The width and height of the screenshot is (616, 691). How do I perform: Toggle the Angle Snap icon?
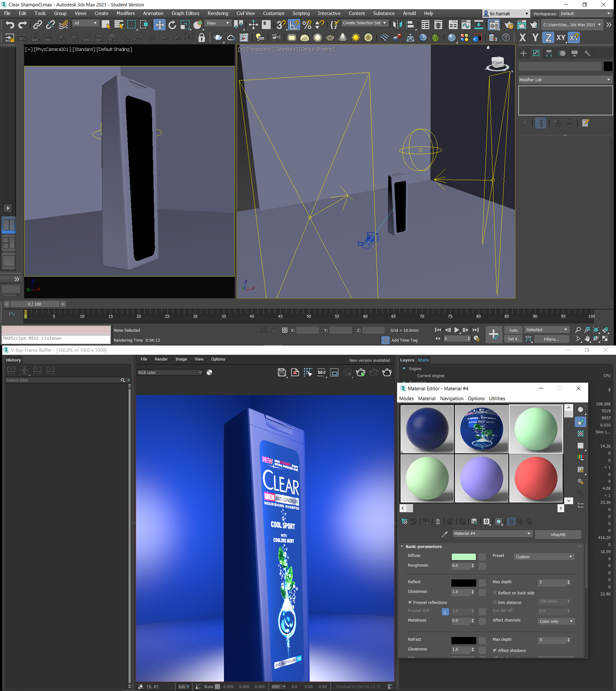(295, 25)
